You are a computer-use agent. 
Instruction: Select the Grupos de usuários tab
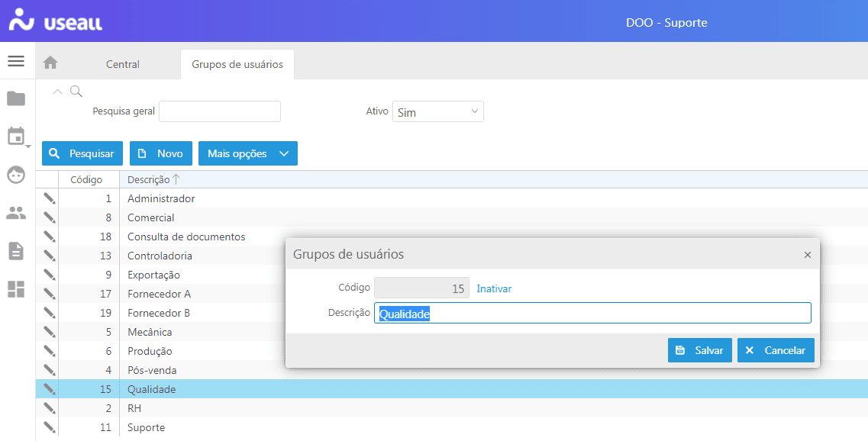237,64
